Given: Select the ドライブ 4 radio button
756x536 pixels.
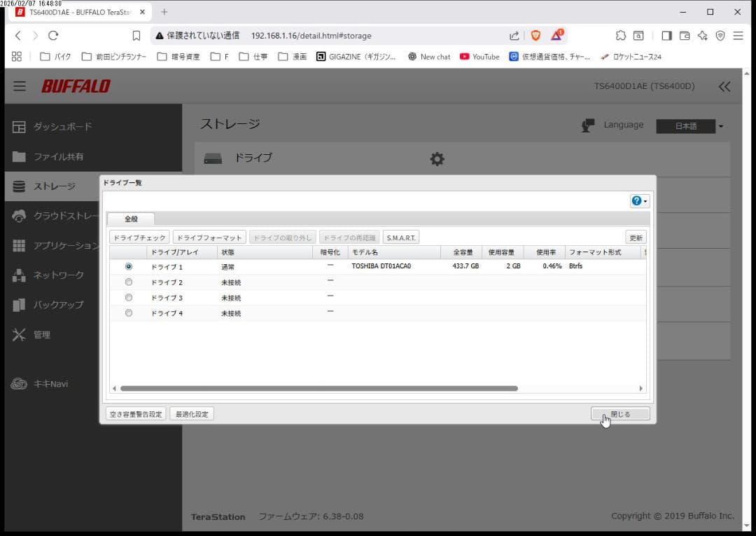Looking at the screenshot, I should [x=128, y=313].
